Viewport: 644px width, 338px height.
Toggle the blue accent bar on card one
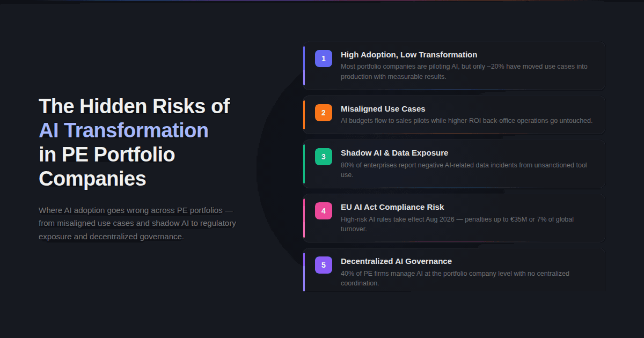click(x=304, y=65)
